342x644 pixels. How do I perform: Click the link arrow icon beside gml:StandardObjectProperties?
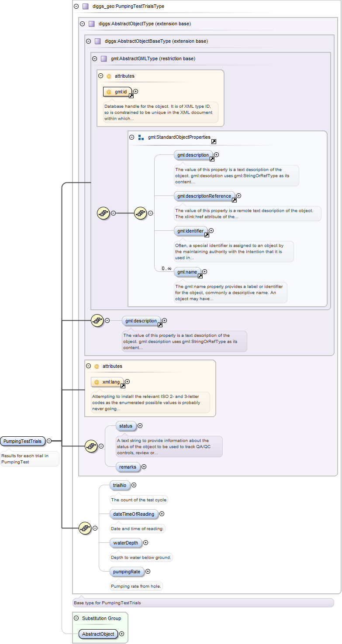point(214,141)
